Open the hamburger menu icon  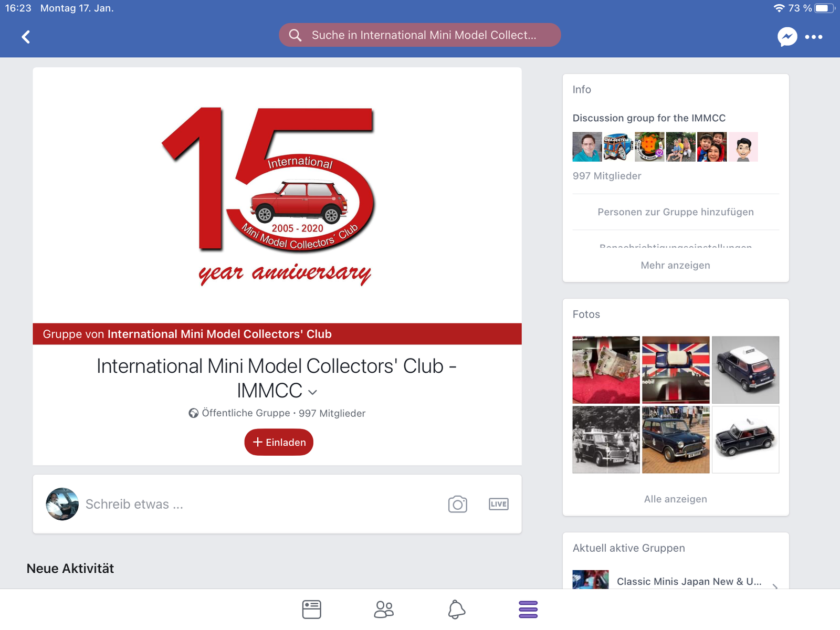[528, 610]
